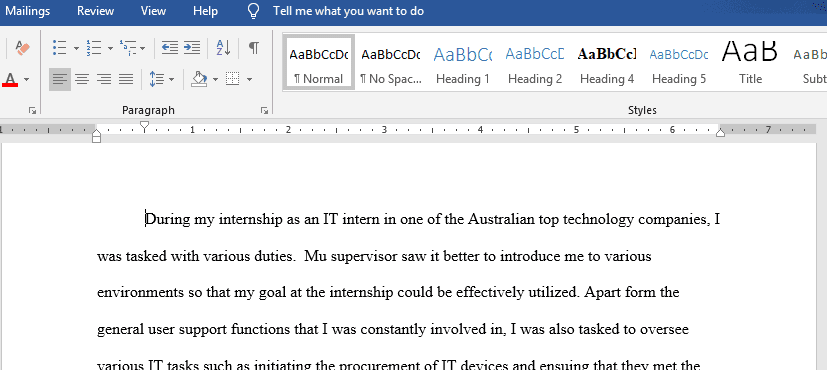Click the Clear All Formatting eraser icon
The height and width of the screenshot is (370, 827).
tap(23, 48)
